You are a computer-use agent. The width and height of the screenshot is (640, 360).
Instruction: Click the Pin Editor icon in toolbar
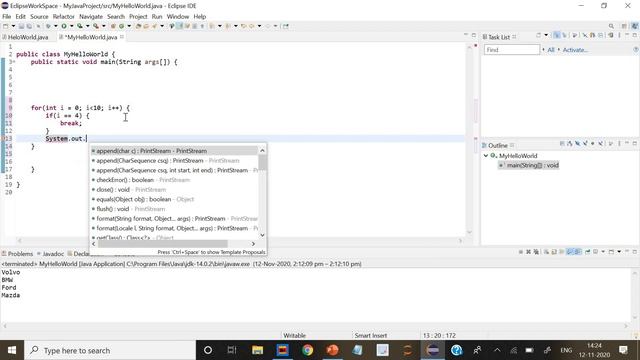[286, 26]
